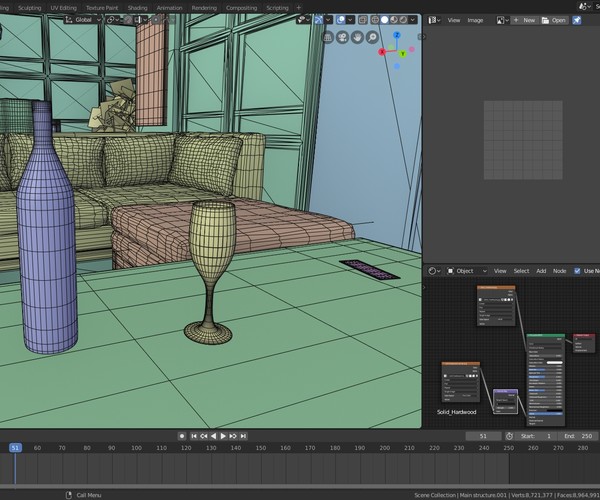Toggle the timeline preview range clock icon
The height and width of the screenshot is (500, 600).
pyautogui.click(x=509, y=436)
